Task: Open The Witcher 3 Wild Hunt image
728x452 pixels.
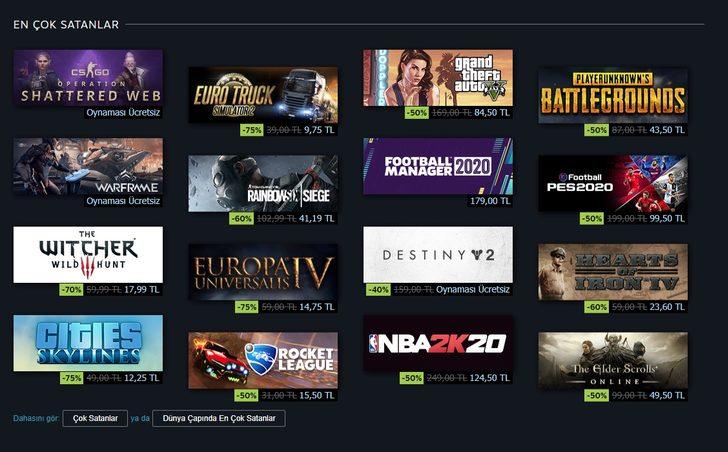Action: point(88,255)
